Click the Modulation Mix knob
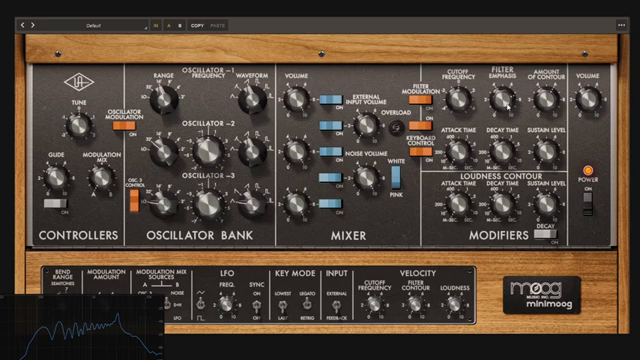Image resolution: width=640 pixels, height=360 pixels. point(101,178)
